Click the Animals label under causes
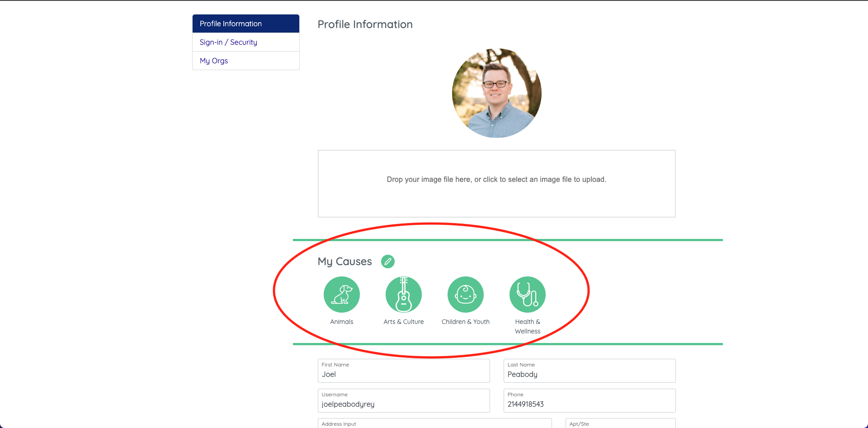868x428 pixels. tap(342, 322)
